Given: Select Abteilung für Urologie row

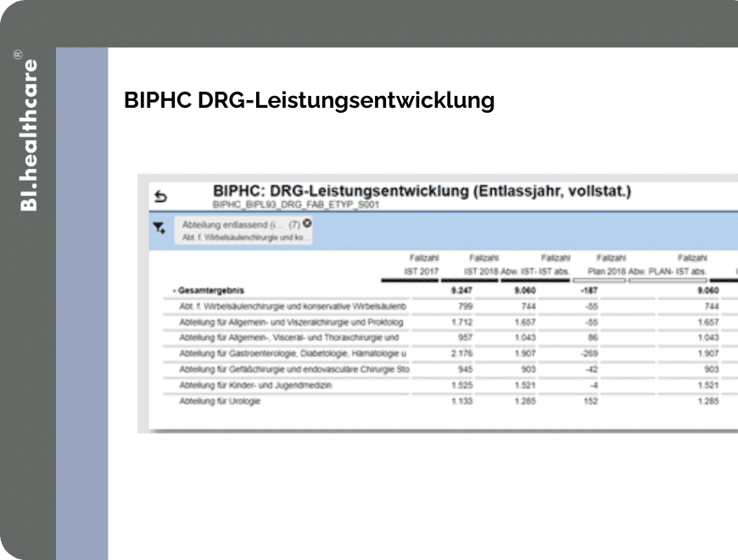Looking at the screenshot, I should point(220,401).
